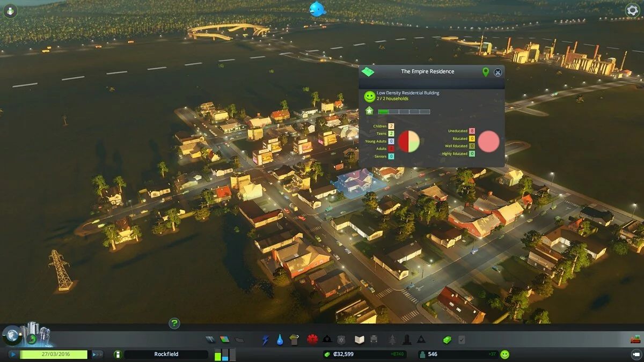The height and width of the screenshot is (362, 644).
Task: Open the info views icon at top-left
Action: [x=11, y=11]
